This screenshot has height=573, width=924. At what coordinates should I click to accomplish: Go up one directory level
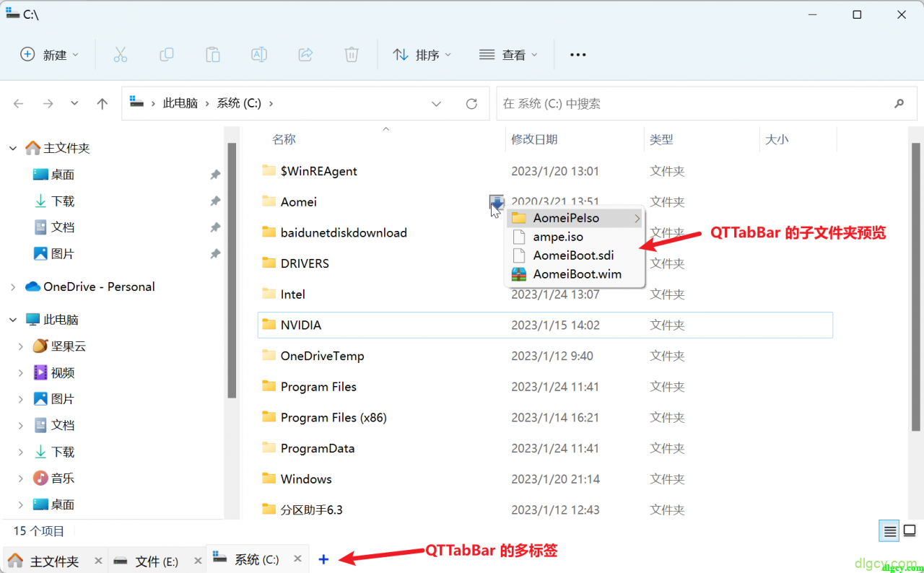(103, 104)
